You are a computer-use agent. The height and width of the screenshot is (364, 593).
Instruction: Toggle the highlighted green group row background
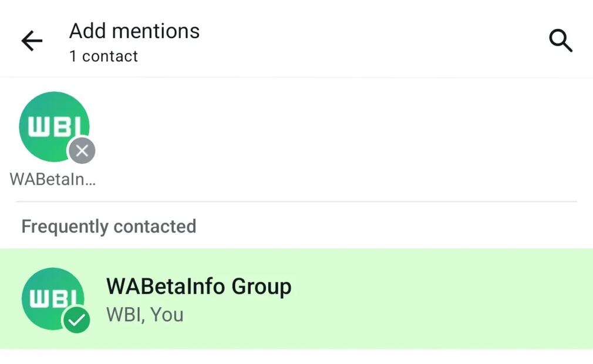[x=440, y=298]
